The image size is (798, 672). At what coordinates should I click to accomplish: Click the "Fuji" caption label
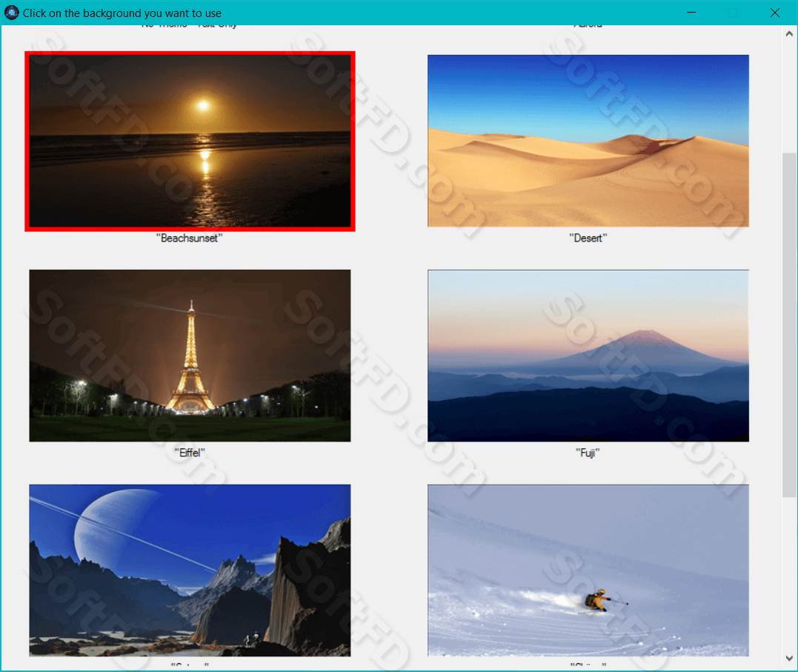click(x=588, y=453)
